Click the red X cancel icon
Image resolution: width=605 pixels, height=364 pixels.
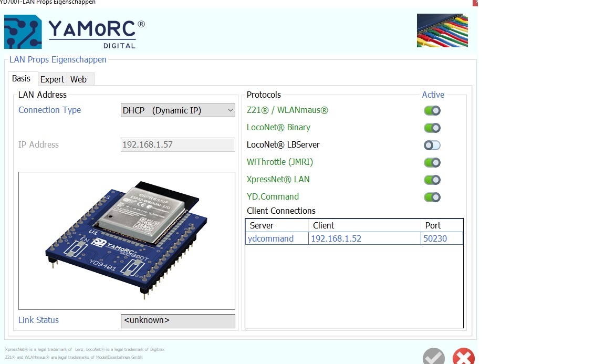pyautogui.click(x=463, y=356)
